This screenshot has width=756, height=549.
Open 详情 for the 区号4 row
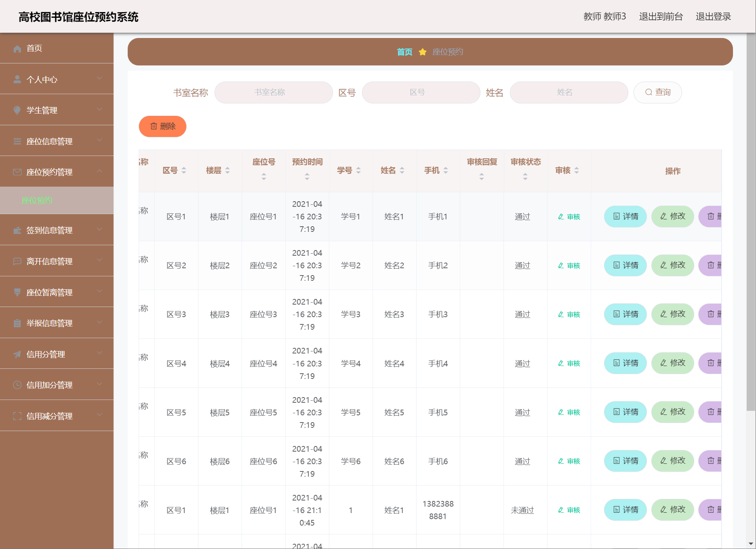coord(625,363)
